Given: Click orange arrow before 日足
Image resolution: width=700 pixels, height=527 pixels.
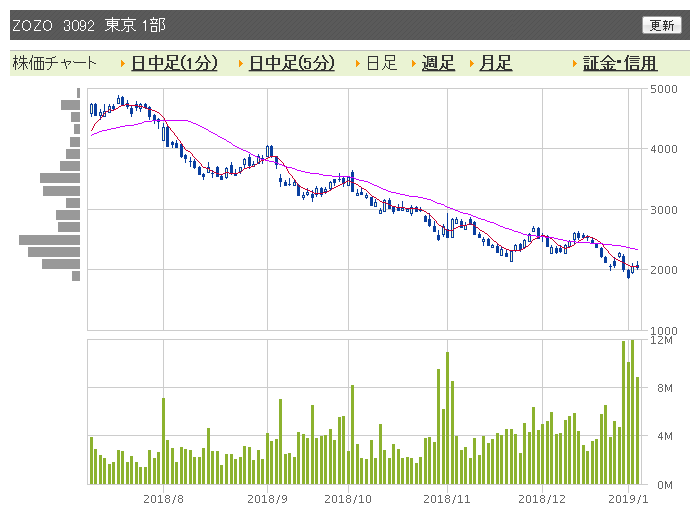Looking at the screenshot, I should [x=358, y=64].
